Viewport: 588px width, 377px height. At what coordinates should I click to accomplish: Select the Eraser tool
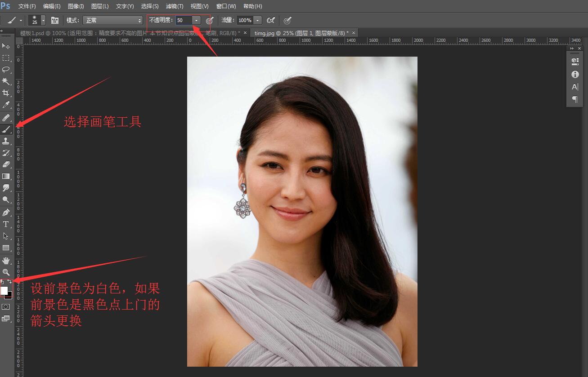6,164
